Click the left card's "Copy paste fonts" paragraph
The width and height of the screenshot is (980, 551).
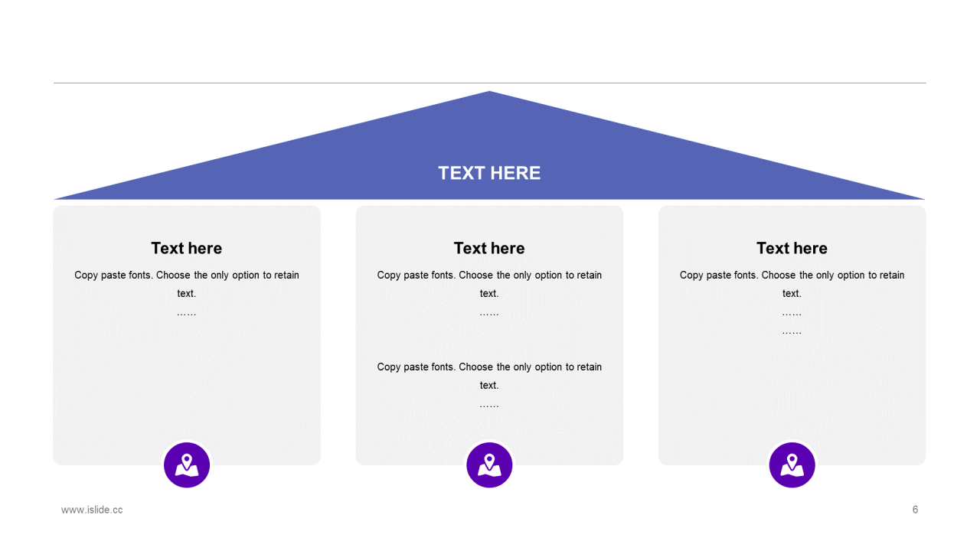tap(187, 275)
